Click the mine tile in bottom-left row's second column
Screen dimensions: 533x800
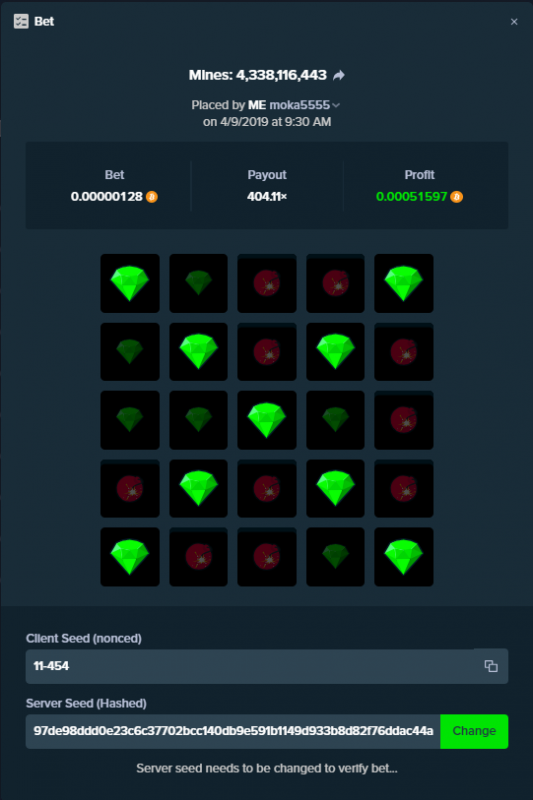point(198,557)
